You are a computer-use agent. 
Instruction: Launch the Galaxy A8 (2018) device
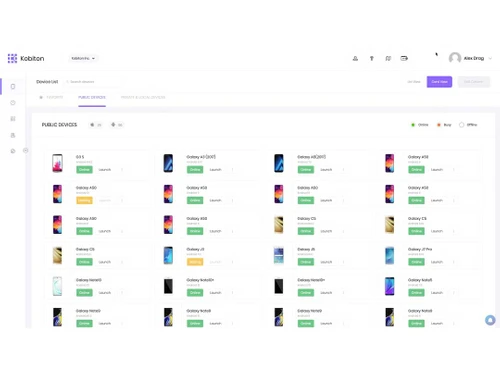point(326,170)
